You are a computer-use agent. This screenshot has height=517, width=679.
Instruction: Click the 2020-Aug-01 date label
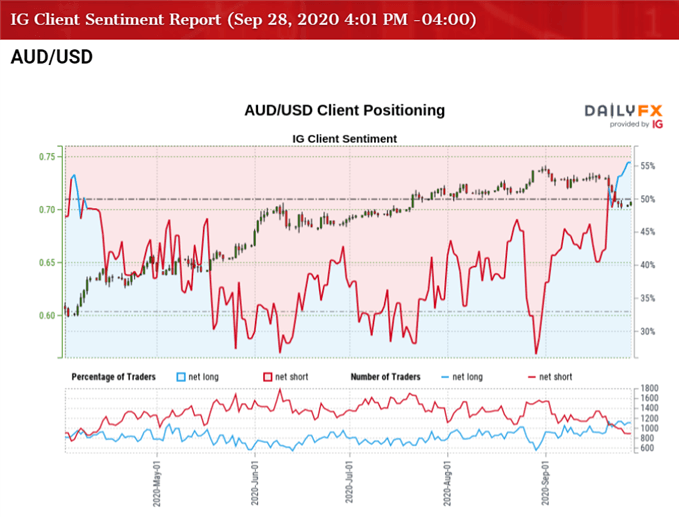click(447, 483)
